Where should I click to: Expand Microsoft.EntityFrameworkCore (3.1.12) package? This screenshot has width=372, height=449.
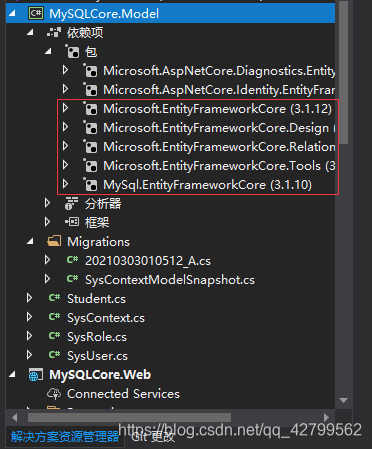pos(66,108)
